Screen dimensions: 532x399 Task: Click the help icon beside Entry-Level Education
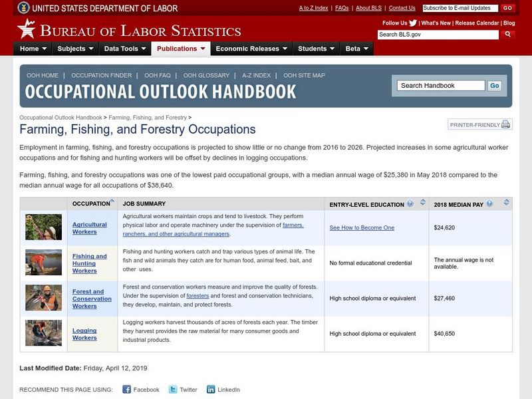(410, 203)
